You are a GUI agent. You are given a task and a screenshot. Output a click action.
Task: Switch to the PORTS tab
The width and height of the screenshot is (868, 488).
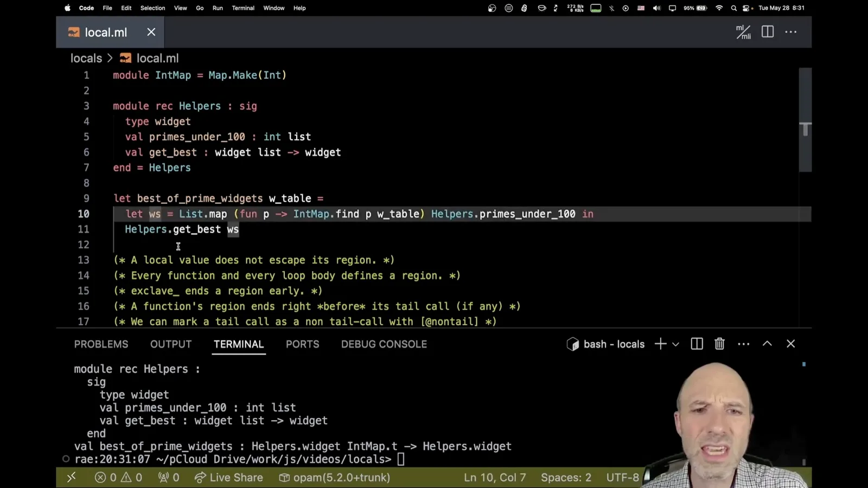click(303, 344)
